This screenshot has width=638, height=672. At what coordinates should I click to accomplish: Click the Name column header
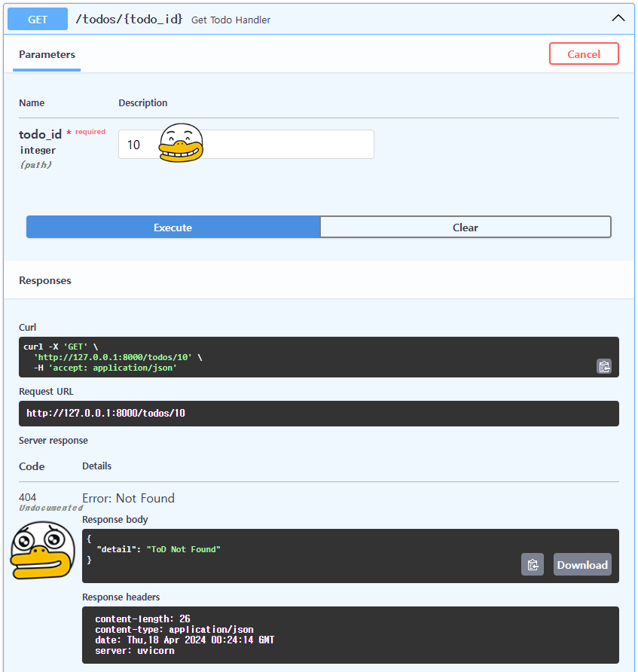click(x=32, y=103)
